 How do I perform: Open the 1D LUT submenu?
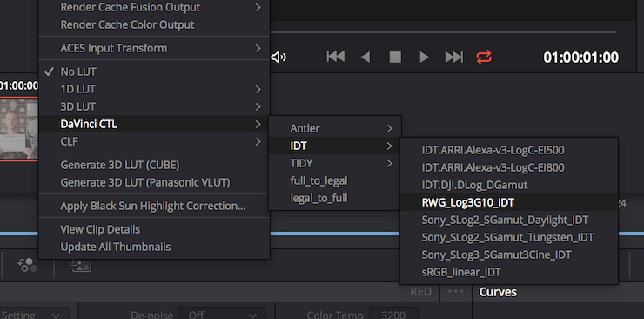coord(154,89)
